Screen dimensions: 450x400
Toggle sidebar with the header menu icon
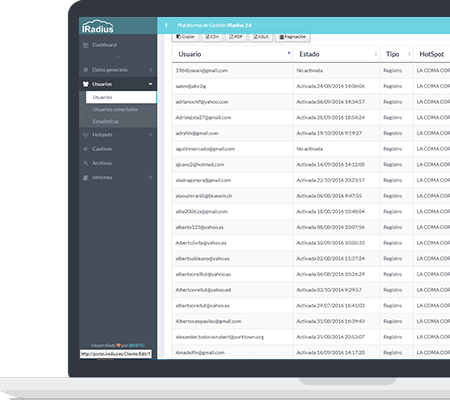click(166, 25)
